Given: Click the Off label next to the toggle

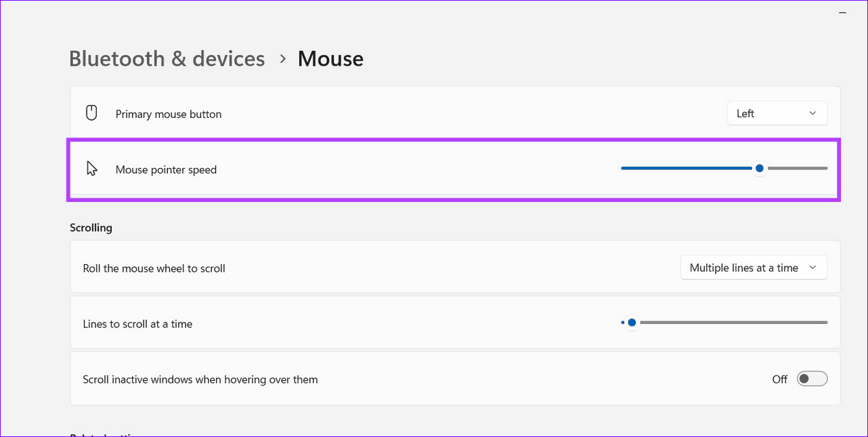Looking at the screenshot, I should point(779,379).
